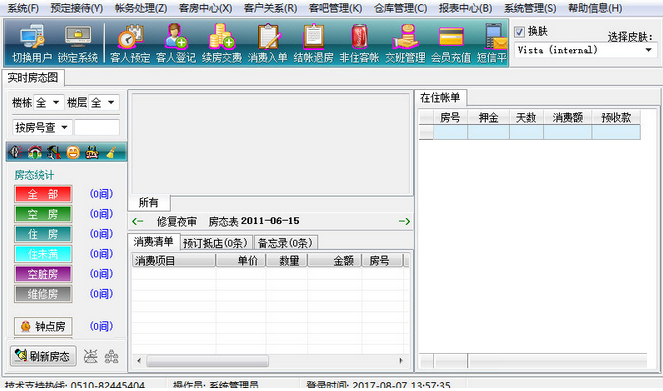Open the 报表中心(B) menu
The height and width of the screenshot is (391, 663).
point(465,8)
